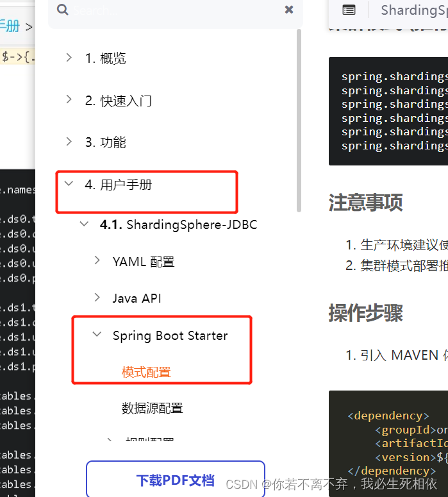Click the ShardingSphere page title
The width and height of the screenshot is (448, 497).
(415, 10)
